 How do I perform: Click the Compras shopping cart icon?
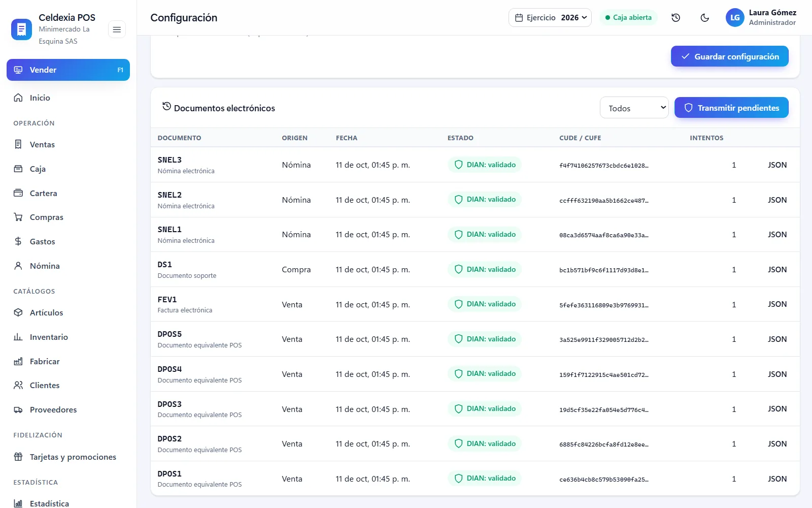point(18,217)
